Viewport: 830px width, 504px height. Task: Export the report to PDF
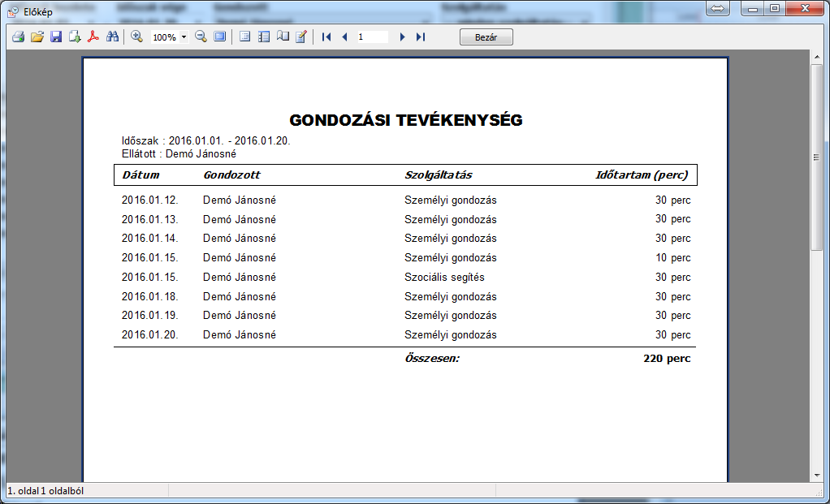coord(93,37)
